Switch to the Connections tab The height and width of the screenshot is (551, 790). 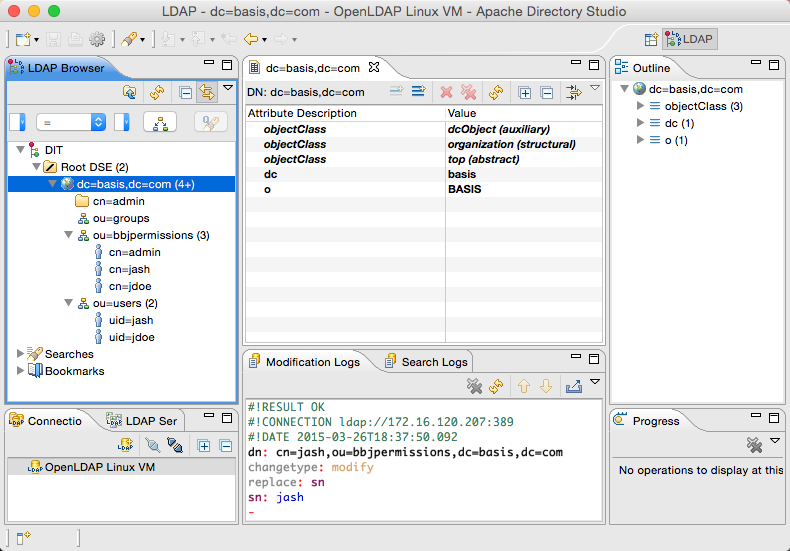click(45, 421)
